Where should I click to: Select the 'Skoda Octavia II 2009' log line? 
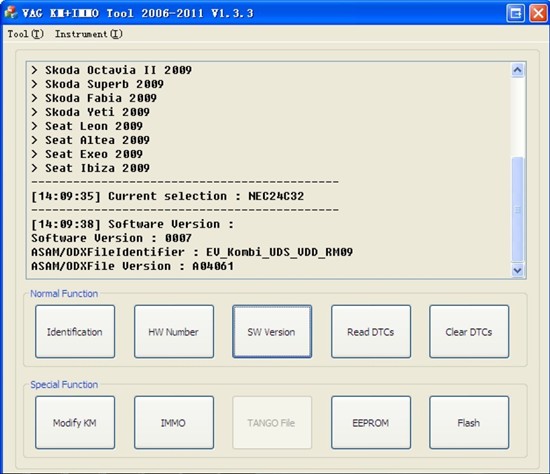pyautogui.click(x=112, y=70)
